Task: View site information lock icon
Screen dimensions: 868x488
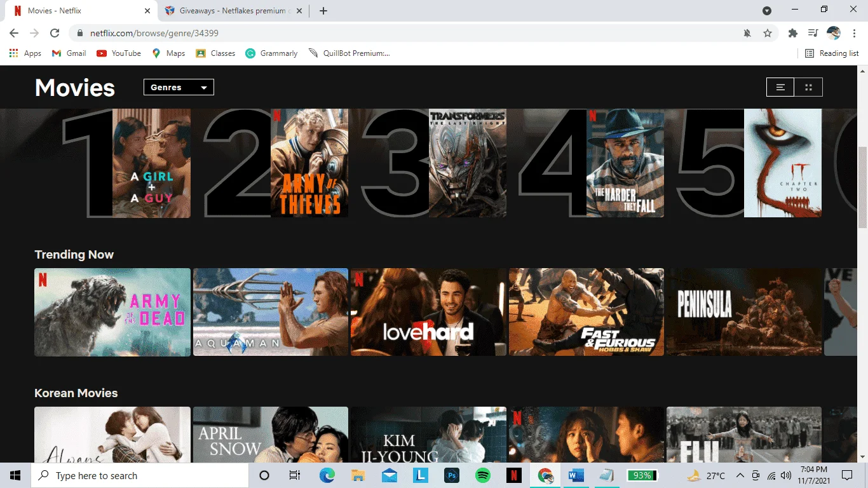Action: [80, 33]
